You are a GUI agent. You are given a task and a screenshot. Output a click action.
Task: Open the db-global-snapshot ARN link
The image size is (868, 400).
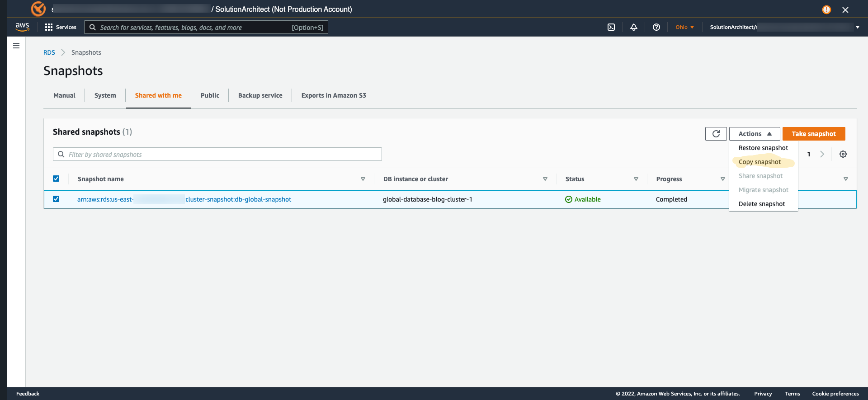tap(184, 199)
